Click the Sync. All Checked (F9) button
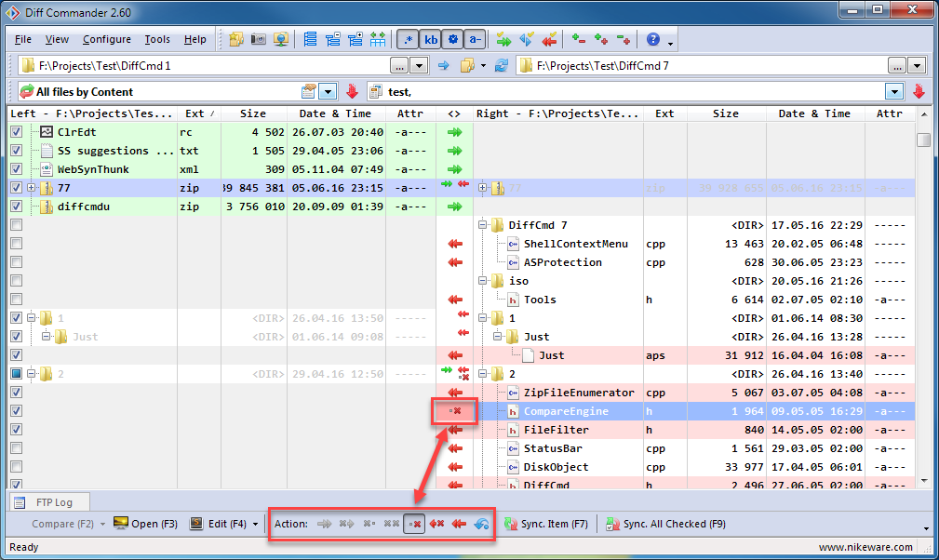The height and width of the screenshot is (560, 939). [x=664, y=524]
